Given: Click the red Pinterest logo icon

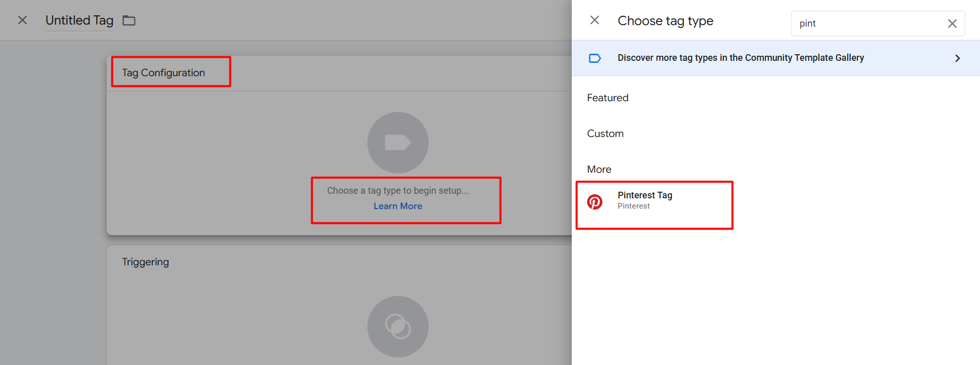Looking at the screenshot, I should (595, 201).
